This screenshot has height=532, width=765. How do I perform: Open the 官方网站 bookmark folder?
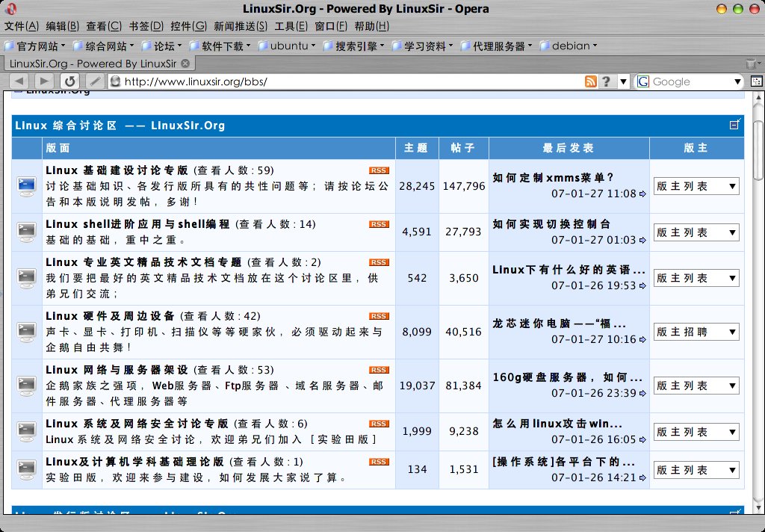coord(34,46)
